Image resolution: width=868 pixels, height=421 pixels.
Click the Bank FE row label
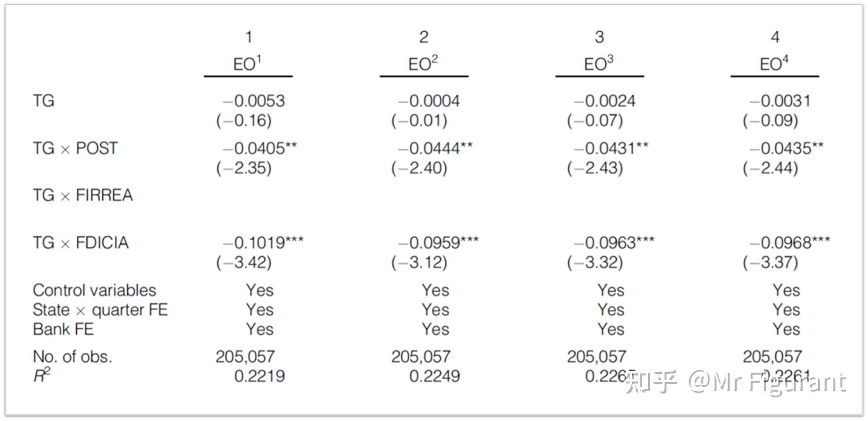[x=63, y=329]
